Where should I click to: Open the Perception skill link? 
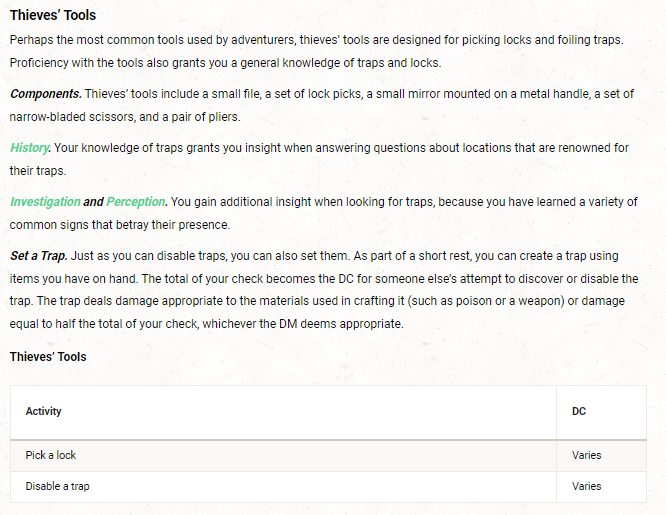coord(135,202)
